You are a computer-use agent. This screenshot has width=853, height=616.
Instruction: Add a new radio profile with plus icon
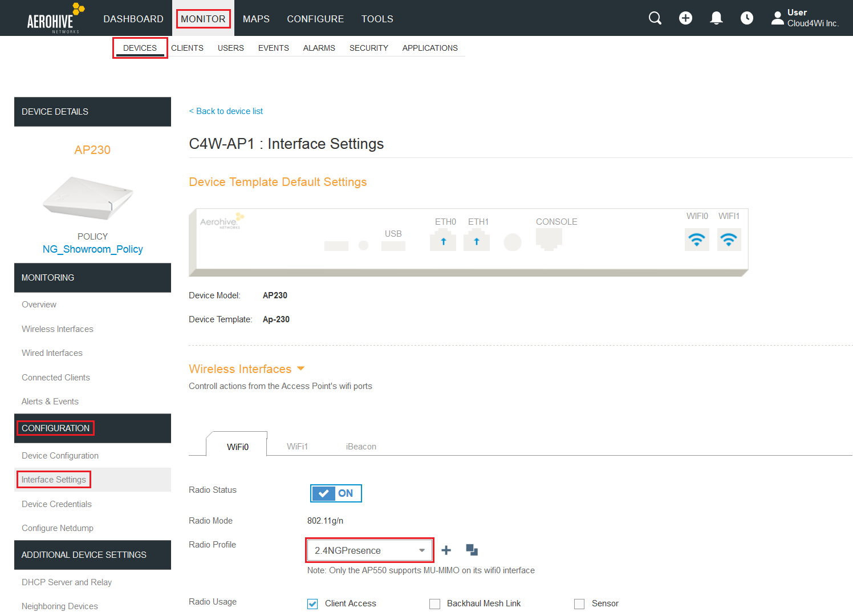point(446,550)
